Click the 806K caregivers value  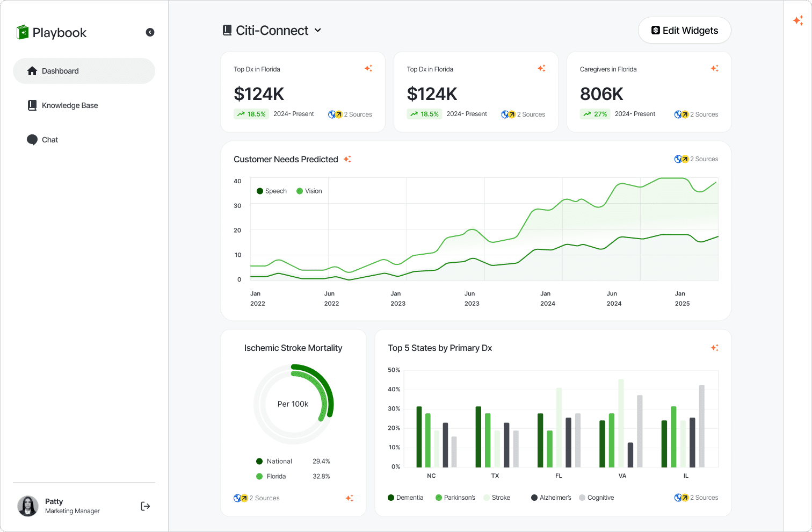coord(601,94)
